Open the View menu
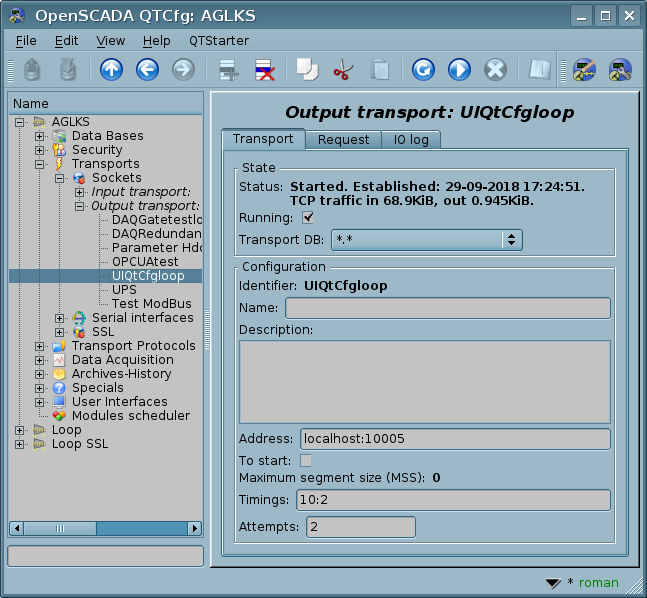The width and height of the screenshot is (647, 598). coord(111,40)
